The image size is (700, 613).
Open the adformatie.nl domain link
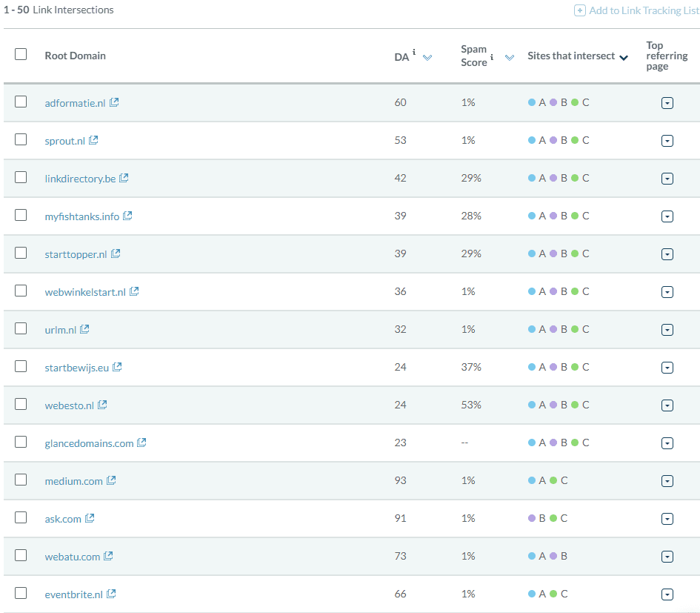point(75,103)
